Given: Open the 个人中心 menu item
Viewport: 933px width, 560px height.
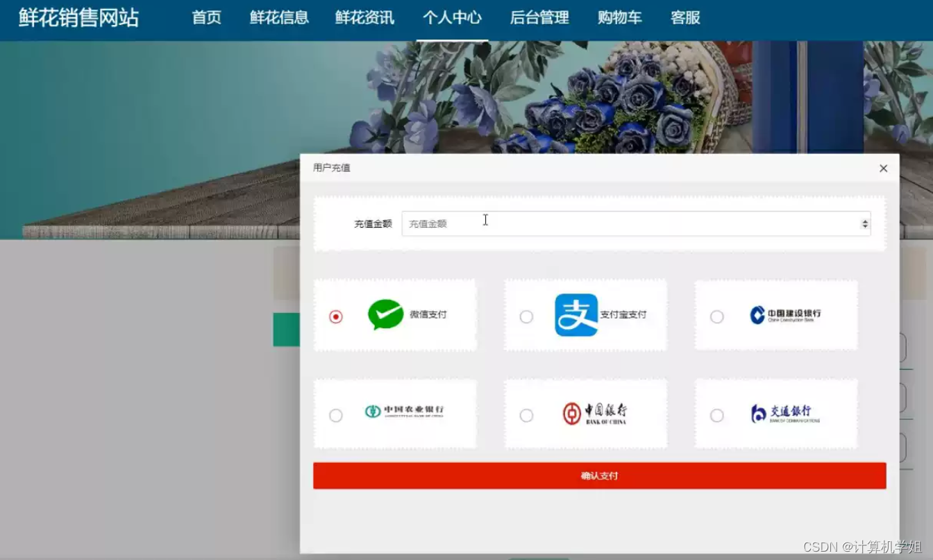Looking at the screenshot, I should pos(452,18).
